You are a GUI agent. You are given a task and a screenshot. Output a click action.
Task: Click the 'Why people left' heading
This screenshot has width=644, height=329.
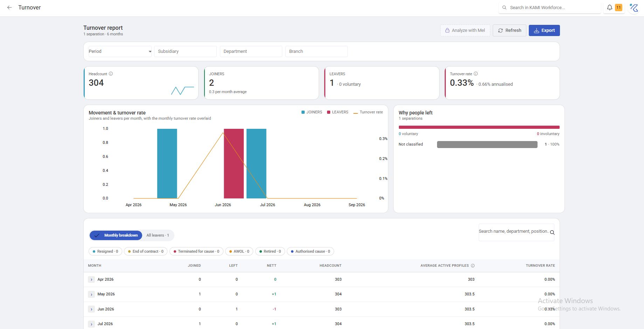416,113
